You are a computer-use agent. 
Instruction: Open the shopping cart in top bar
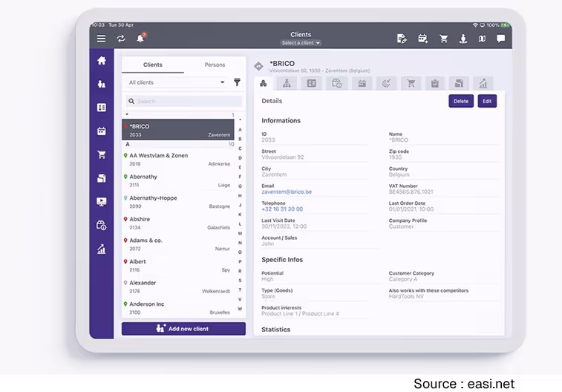(444, 39)
